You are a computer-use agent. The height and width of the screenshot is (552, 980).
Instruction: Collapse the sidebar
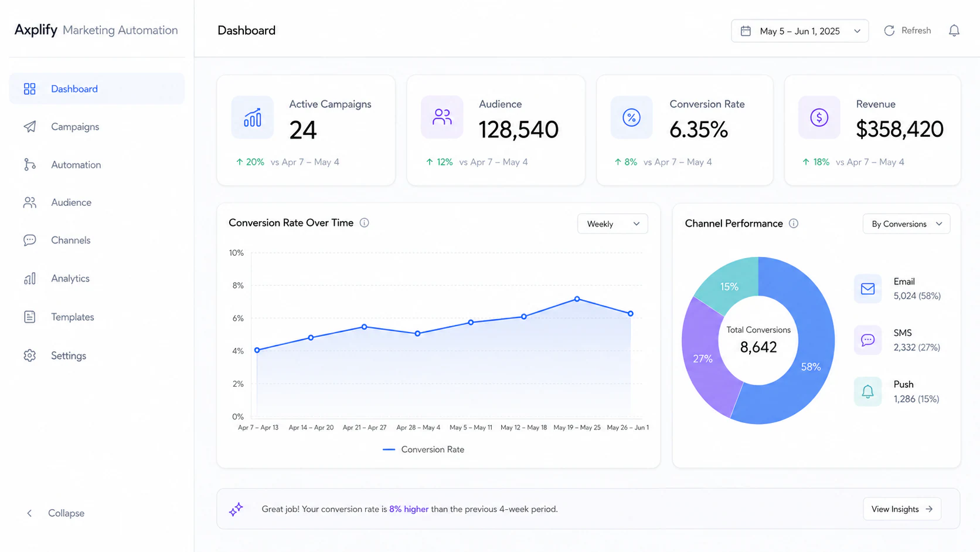pos(56,513)
